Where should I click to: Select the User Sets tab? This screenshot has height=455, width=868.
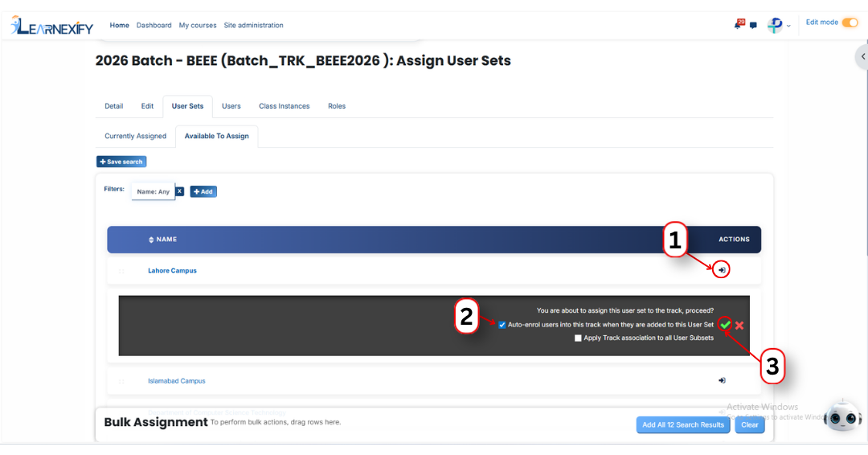tap(187, 106)
